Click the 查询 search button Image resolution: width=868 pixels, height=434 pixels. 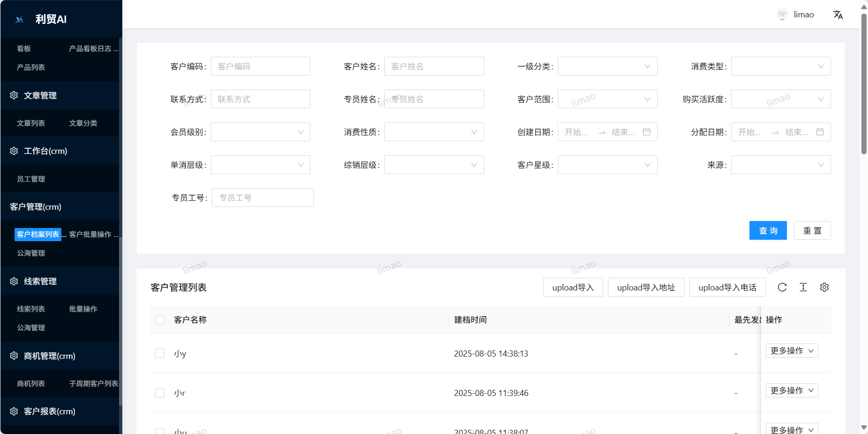point(768,230)
